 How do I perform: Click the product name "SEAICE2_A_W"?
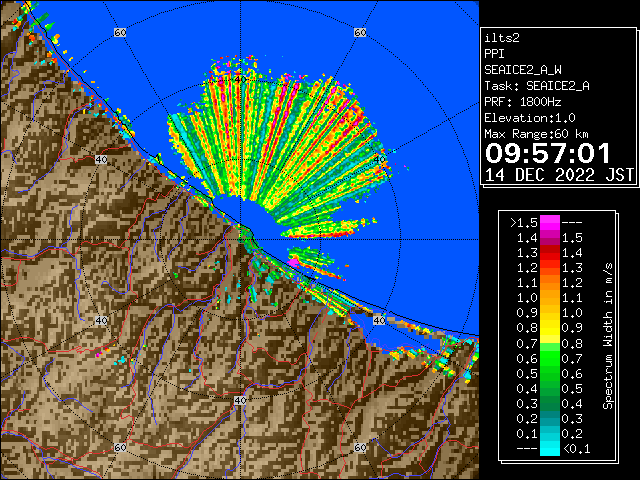pos(523,70)
